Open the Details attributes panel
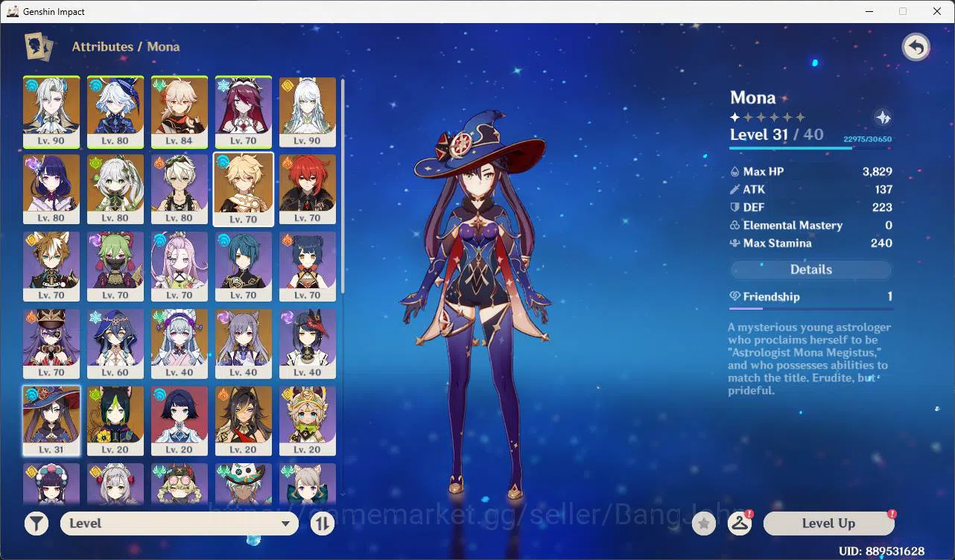 tap(811, 270)
